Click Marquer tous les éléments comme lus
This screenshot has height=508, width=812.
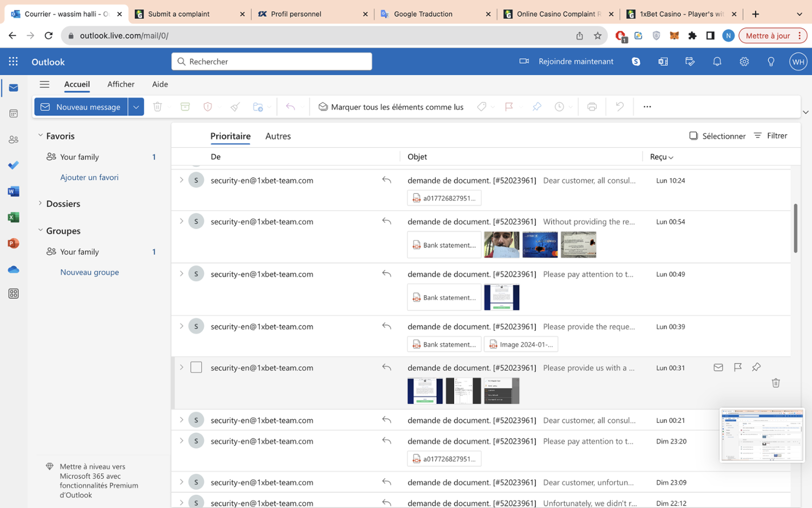tap(391, 107)
